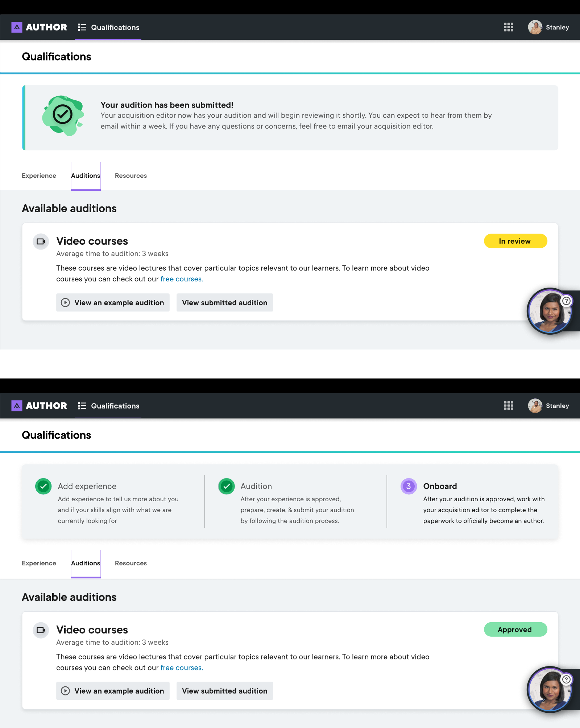Click the AUTHOR logo icon
580x728 pixels.
tap(17, 27)
